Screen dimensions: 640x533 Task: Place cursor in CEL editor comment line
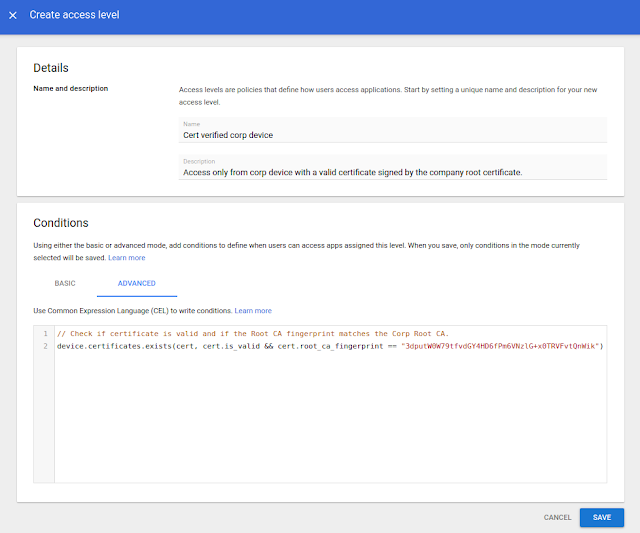tap(253, 334)
